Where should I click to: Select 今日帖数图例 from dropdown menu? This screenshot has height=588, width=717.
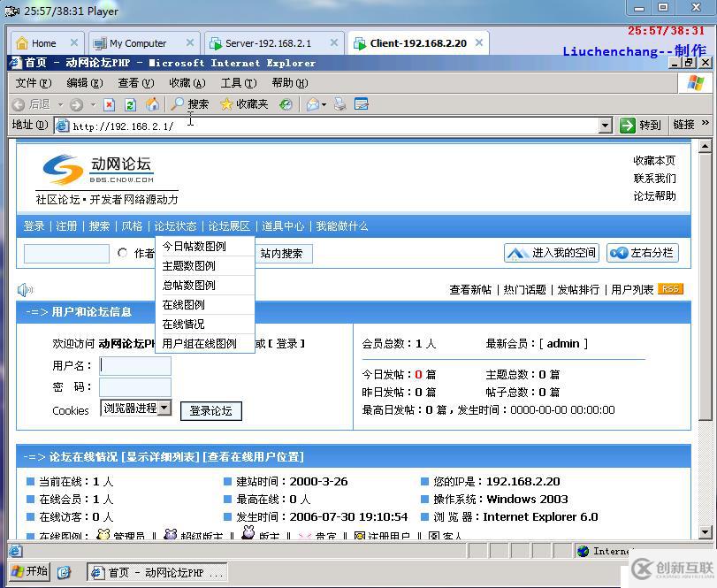tap(205, 246)
